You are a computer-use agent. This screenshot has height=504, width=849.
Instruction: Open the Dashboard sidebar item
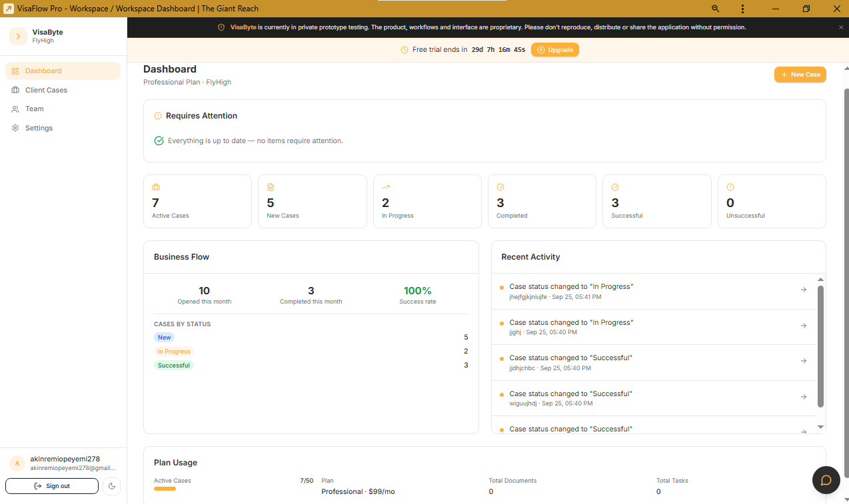63,71
